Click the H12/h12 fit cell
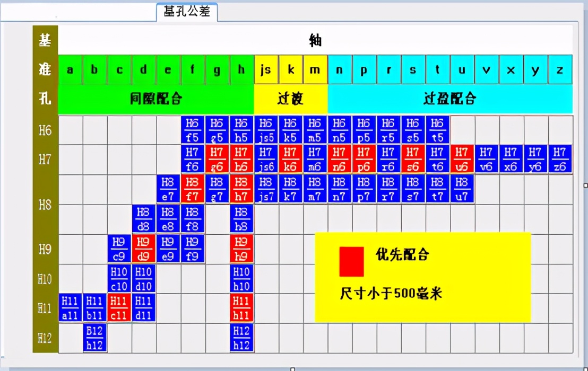Image resolution: width=588 pixels, height=371 pixels. pyautogui.click(x=241, y=338)
